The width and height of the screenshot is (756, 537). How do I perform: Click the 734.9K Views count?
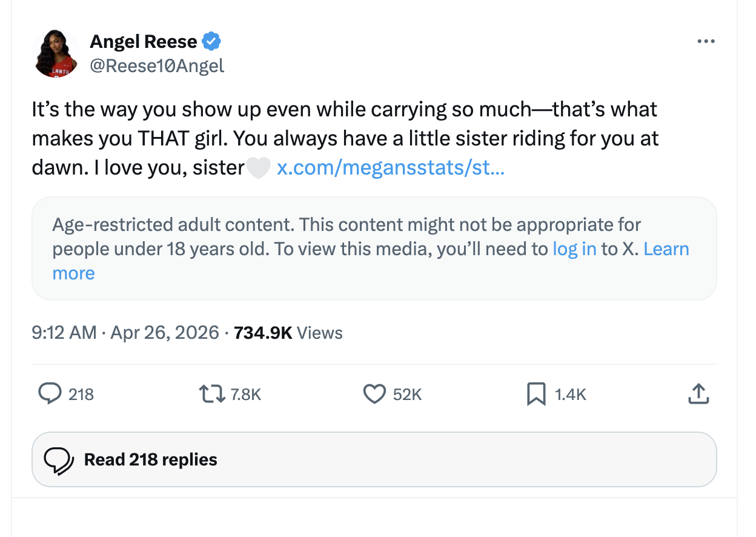[x=288, y=333]
